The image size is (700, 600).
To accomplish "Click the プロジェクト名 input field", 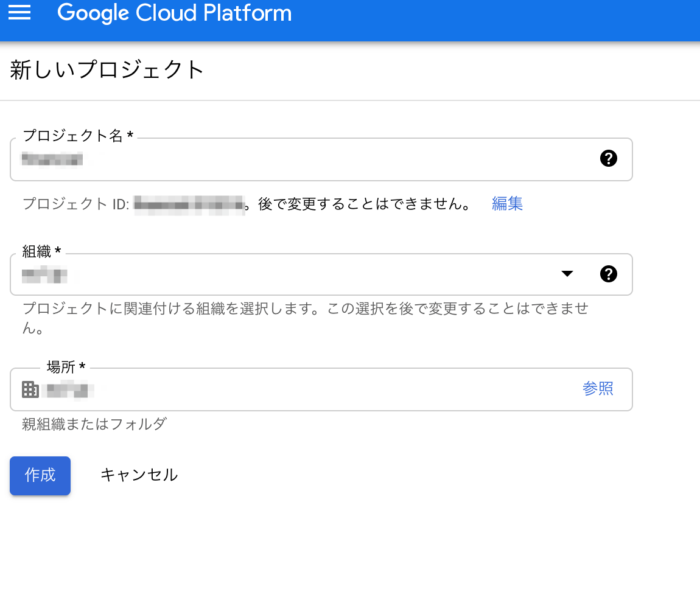I will click(x=321, y=159).
